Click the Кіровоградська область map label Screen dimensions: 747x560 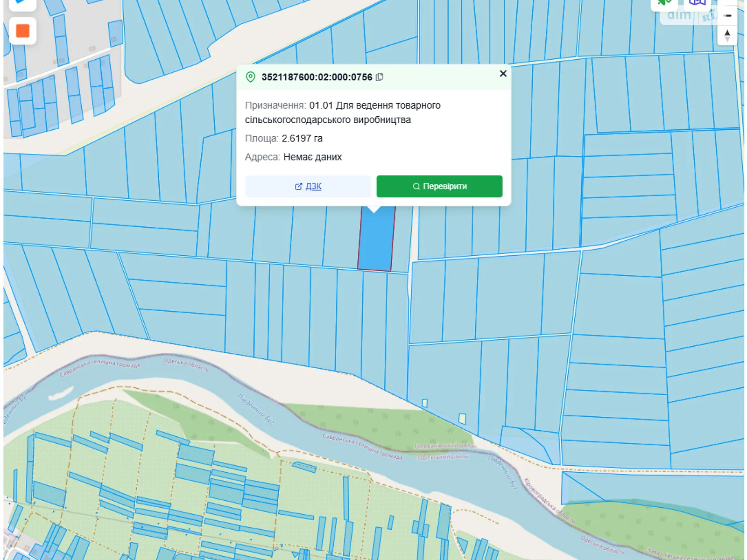tap(548, 499)
